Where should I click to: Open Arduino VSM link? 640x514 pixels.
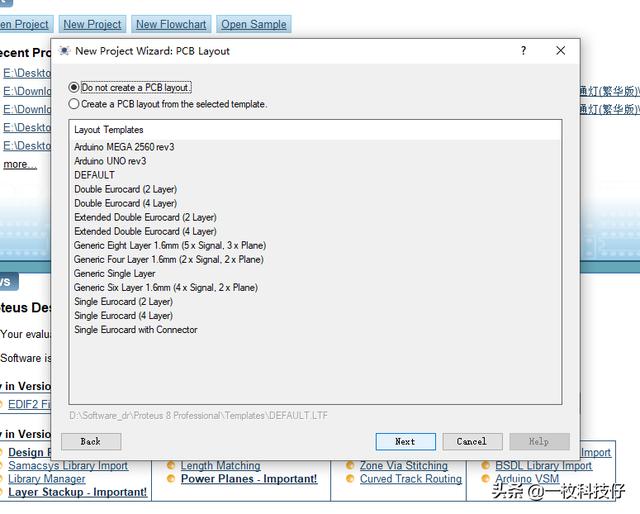[527, 479]
